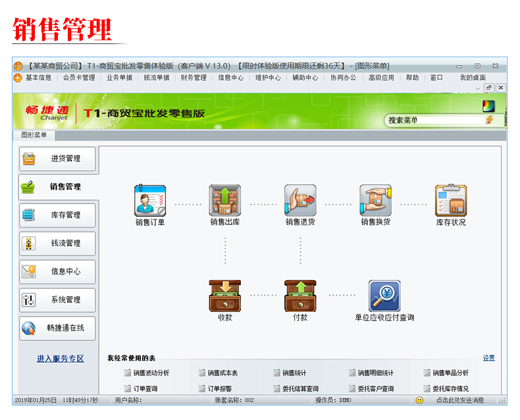
Task: Open the 销售波动分析 report
Action: pos(151,373)
